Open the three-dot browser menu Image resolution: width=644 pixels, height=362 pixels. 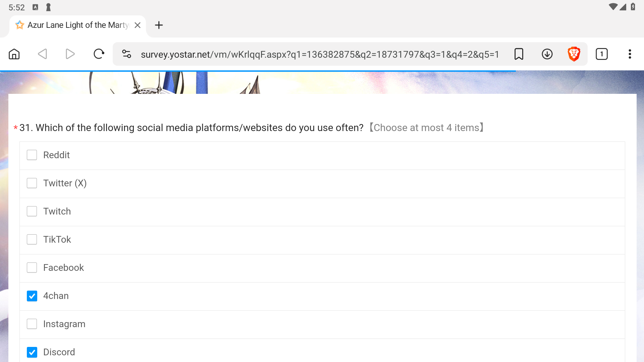pyautogui.click(x=630, y=54)
